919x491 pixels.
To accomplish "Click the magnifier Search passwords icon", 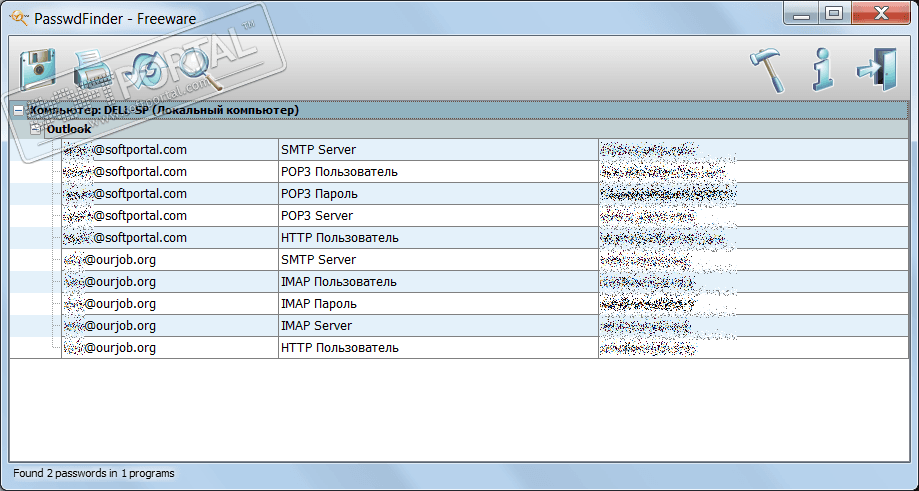I will pyautogui.click(x=202, y=71).
